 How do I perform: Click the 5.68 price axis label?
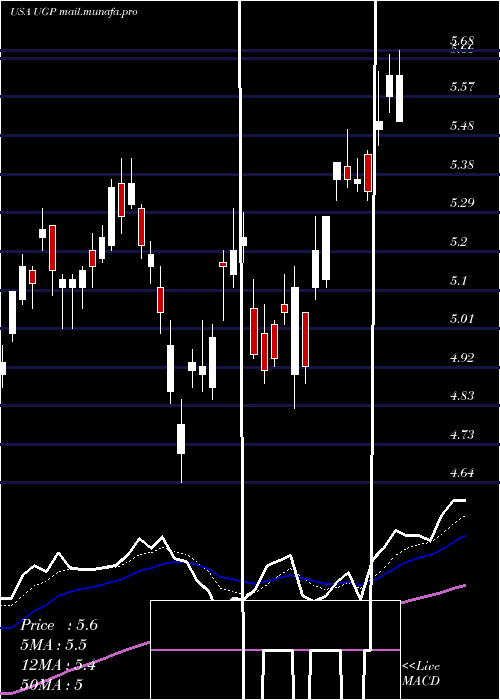click(462, 41)
